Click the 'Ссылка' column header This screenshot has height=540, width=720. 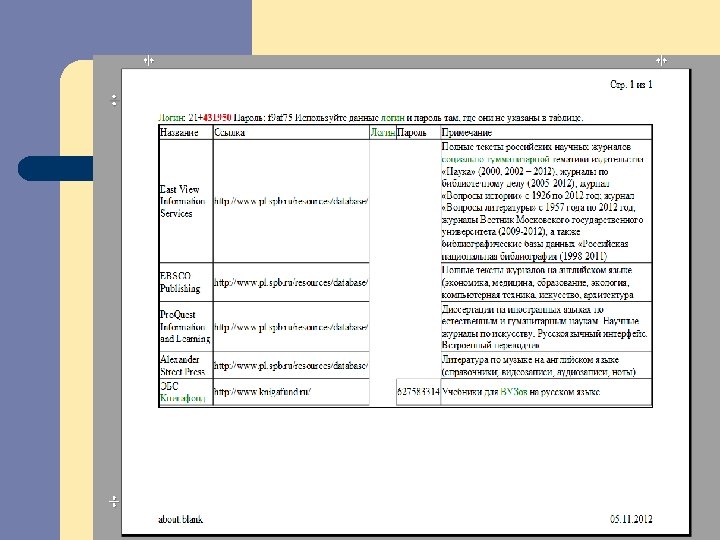[x=291, y=132]
